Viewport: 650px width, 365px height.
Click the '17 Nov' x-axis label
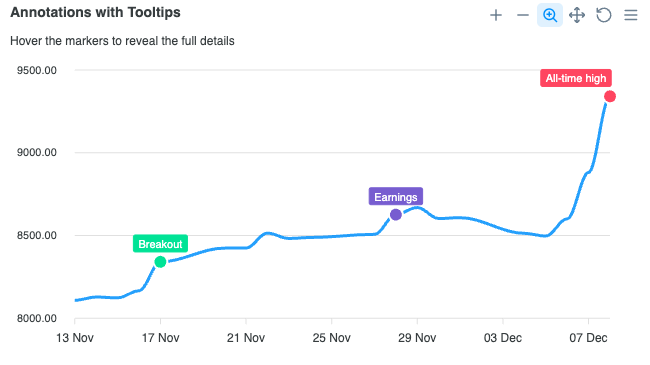[160, 338]
